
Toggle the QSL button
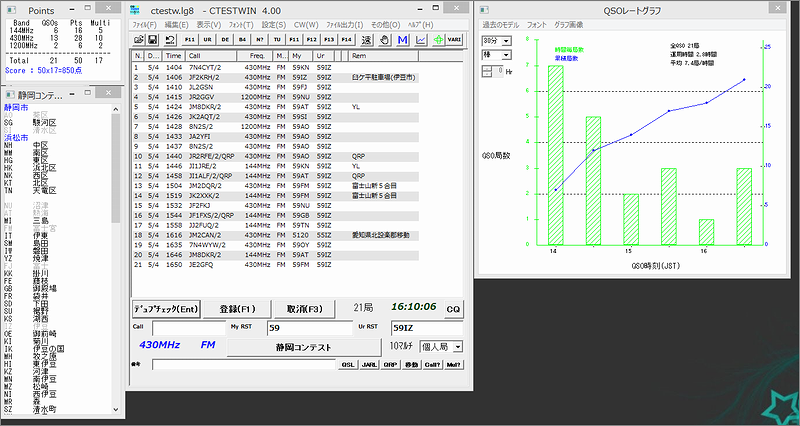tap(349, 365)
